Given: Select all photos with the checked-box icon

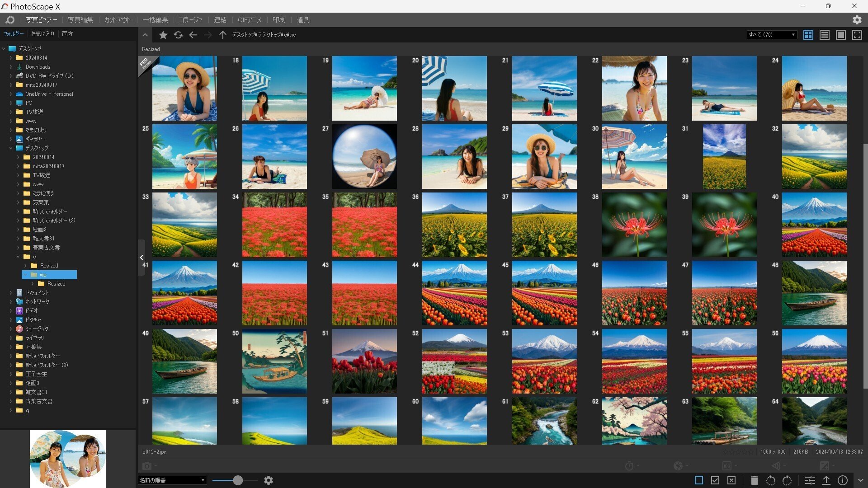Looking at the screenshot, I should click(x=716, y=480).
